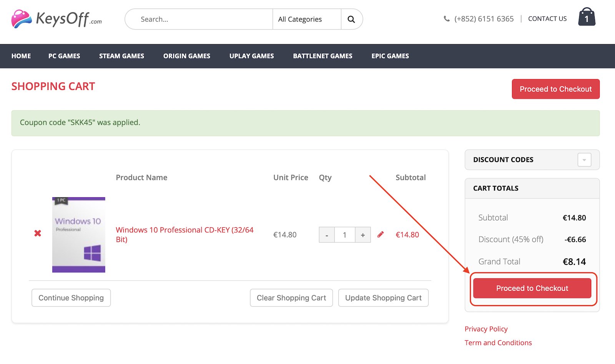Click the red pencil edit icon
Image resolution: width=615 pixels, height=364 pixels.
pos(381,234)
